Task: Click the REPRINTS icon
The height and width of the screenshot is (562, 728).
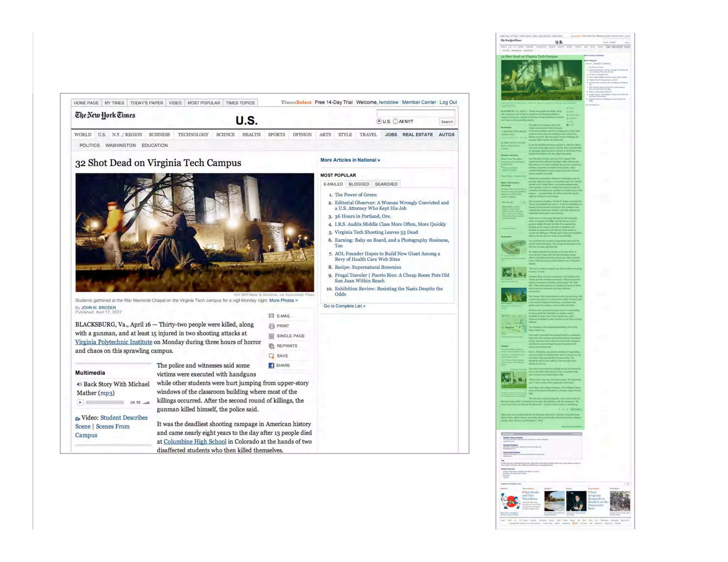Action: click(272, 346)
